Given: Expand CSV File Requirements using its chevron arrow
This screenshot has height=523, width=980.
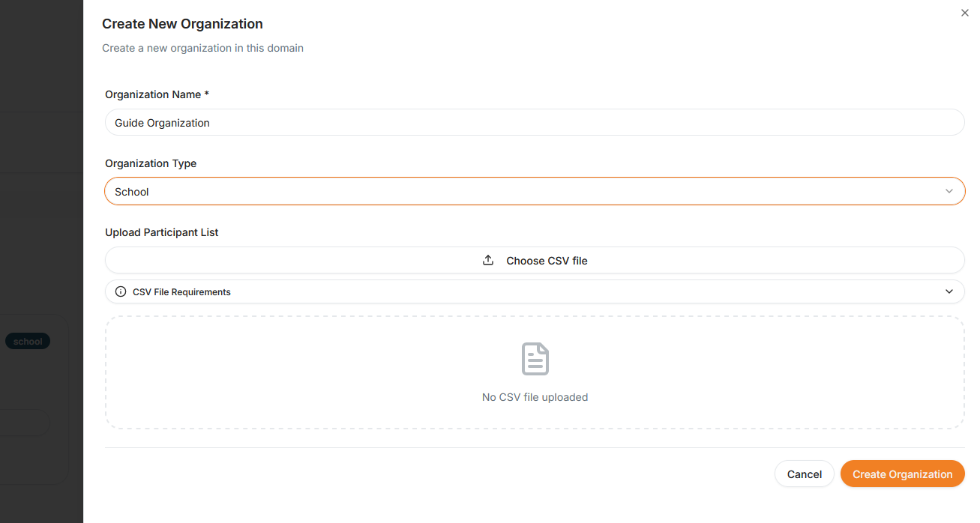Looking at the screenshot, I should point(949,291).
